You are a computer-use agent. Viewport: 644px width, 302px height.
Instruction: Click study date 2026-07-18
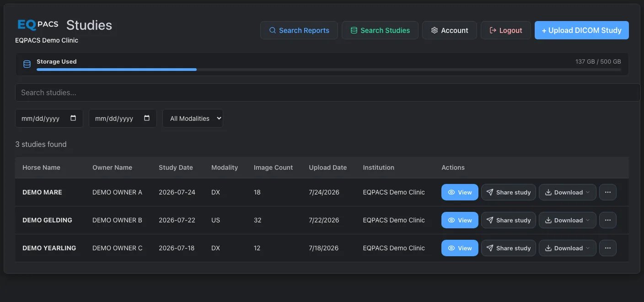177,248
